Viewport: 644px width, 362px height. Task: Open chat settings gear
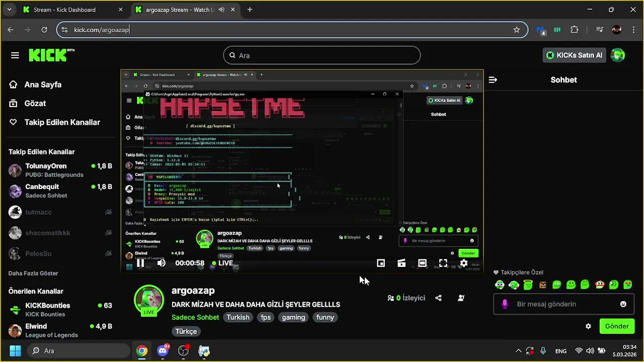pos(588,326)
